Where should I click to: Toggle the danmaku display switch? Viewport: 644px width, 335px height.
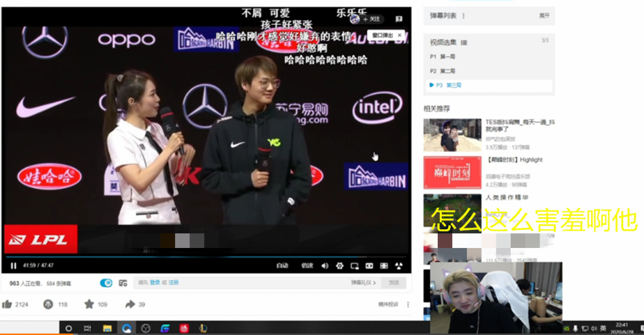coord(106,283)
